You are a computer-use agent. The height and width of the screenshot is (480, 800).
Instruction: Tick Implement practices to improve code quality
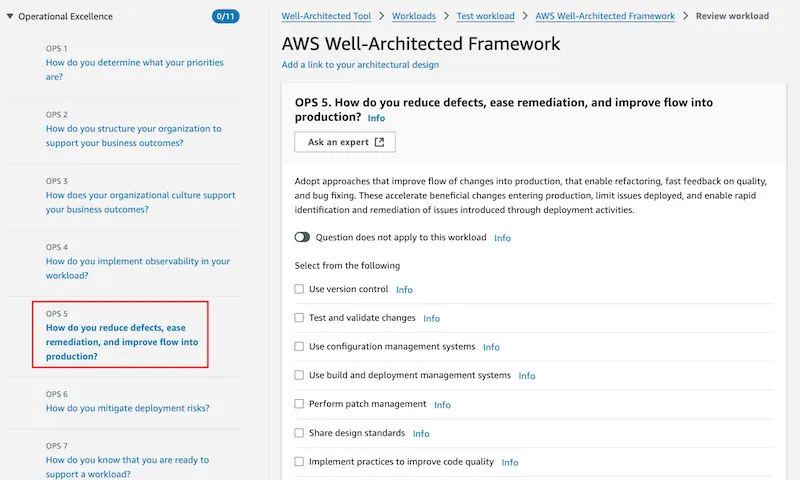299,461
